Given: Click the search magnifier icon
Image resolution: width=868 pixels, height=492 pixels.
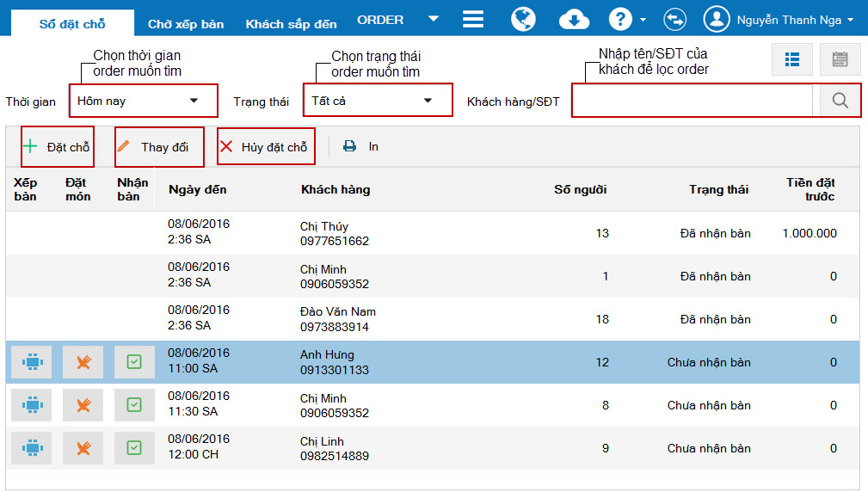Looking at the screenshot, I should coord(840,100).
